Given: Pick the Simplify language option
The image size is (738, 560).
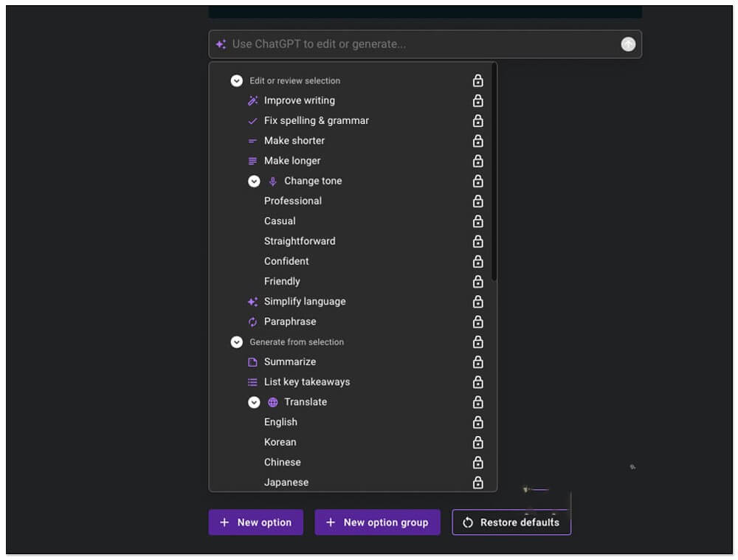Looking at the screenshot, I should [x=305, y=302].
